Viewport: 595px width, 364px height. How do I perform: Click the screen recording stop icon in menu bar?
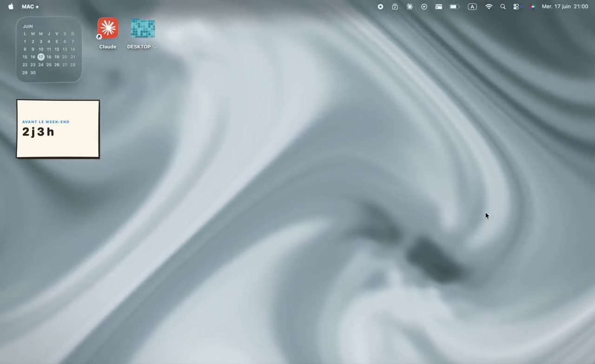[x=380, y=6]
